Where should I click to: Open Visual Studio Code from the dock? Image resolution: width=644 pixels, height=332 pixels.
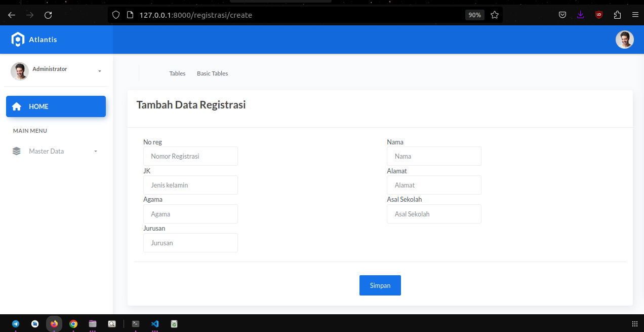coord(155,323)
